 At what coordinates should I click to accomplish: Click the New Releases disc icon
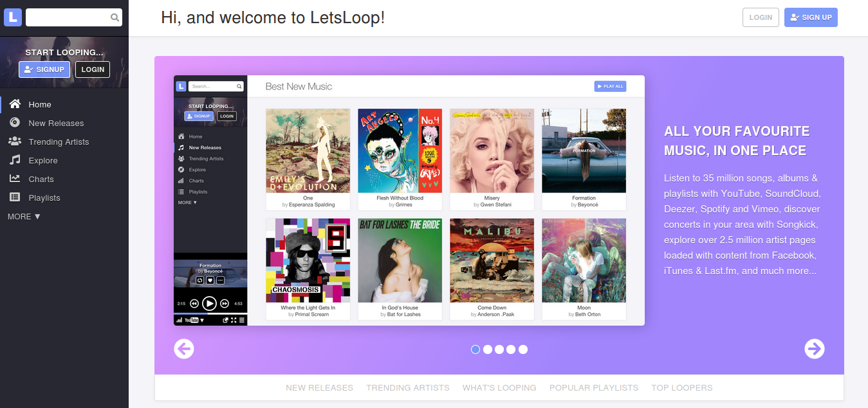[15, 123]
